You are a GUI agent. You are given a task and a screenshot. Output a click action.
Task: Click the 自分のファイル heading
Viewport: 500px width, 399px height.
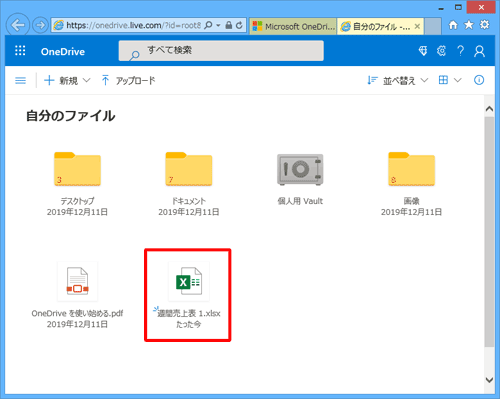click(71, 116)
